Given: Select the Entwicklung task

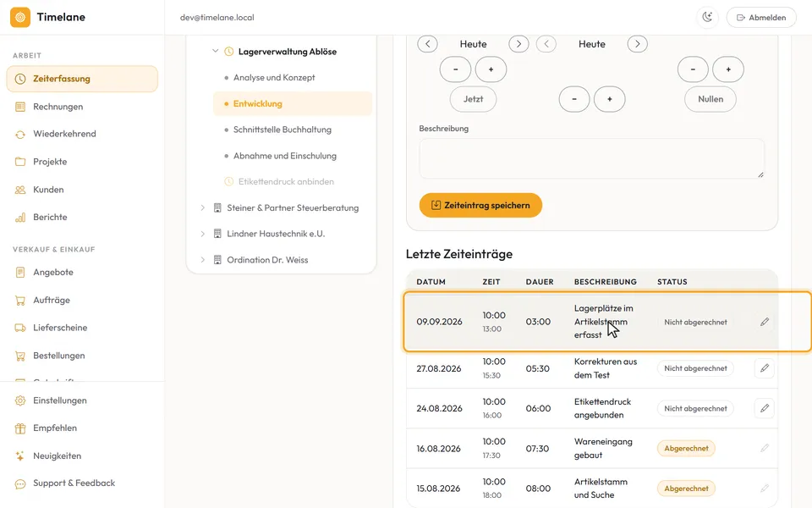Looking at the screenshot, I should coord(293,103).
